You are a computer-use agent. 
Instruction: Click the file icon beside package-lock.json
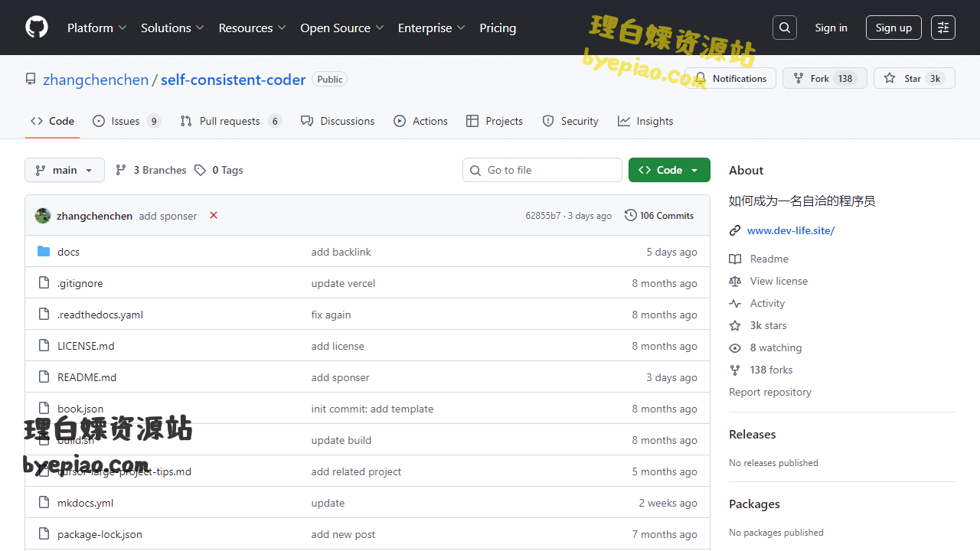[44, 534]
